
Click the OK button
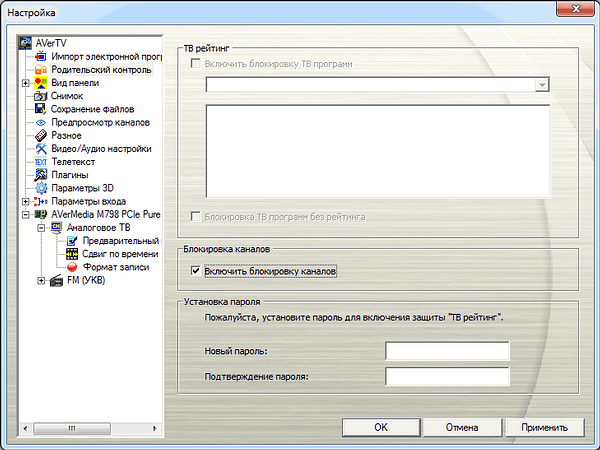click(381, 427)
